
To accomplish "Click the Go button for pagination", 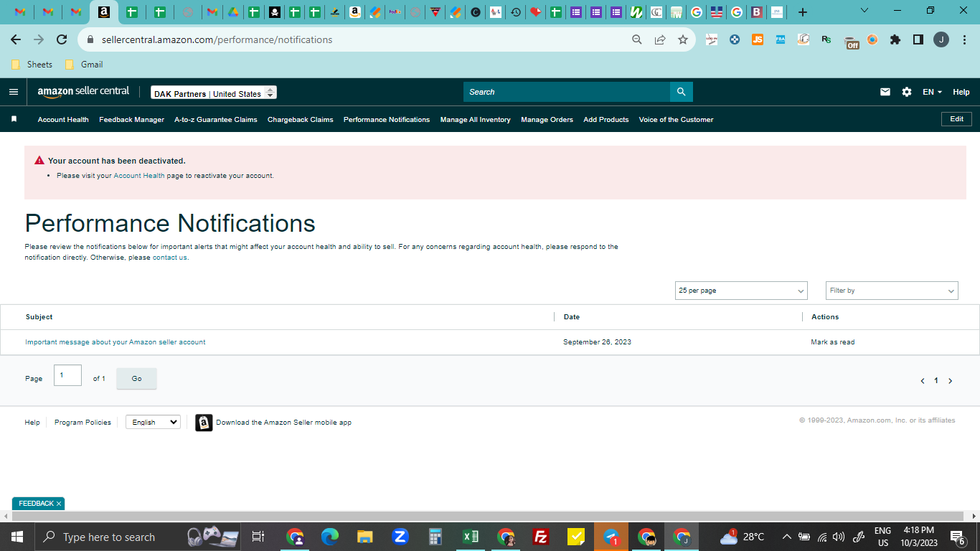I will [x=136, y=379].
